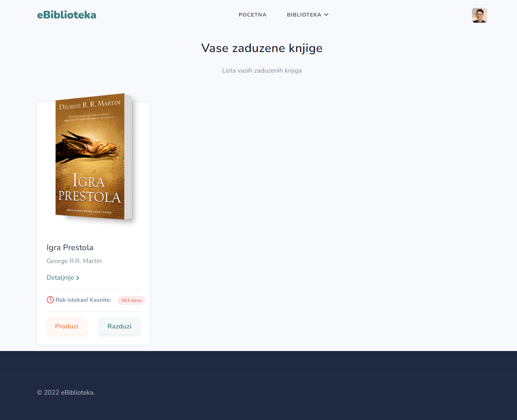Screen dimensions: 517x420
Task: Expand the BIBLIOTEKA dropdown menu
Action: point(308,15)
